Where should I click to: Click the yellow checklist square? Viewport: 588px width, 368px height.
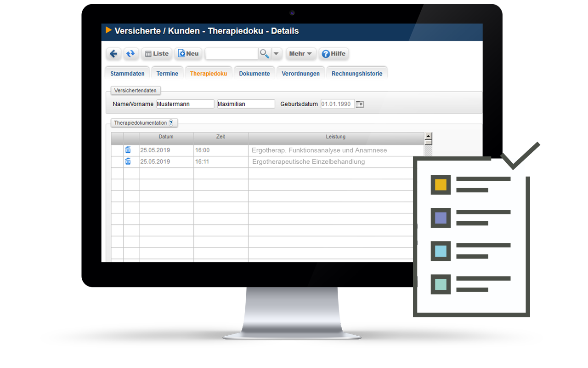click(441, 184)
